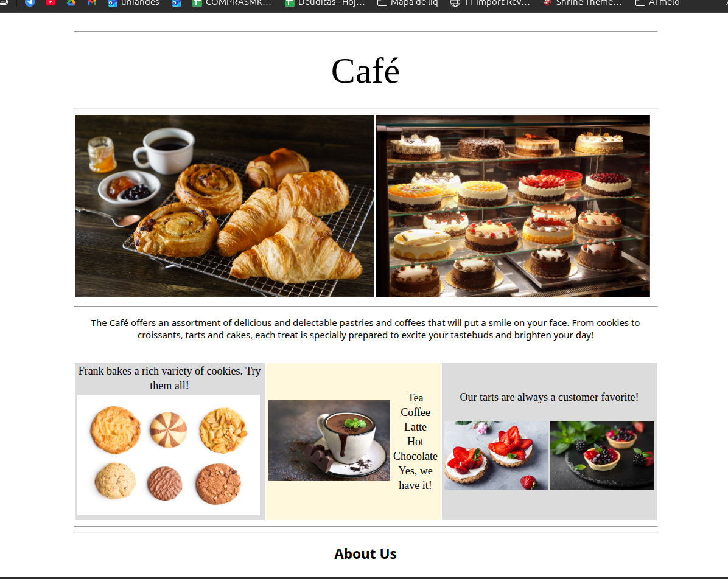Click 'Our tarts are always a customer favorite!'
This screenshot has height=579, width=728.
549,397
